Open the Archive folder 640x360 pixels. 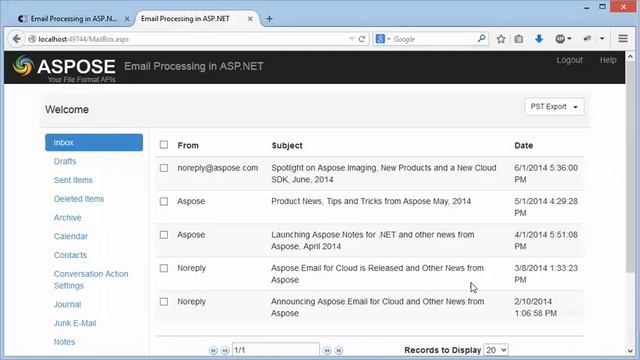67,218
